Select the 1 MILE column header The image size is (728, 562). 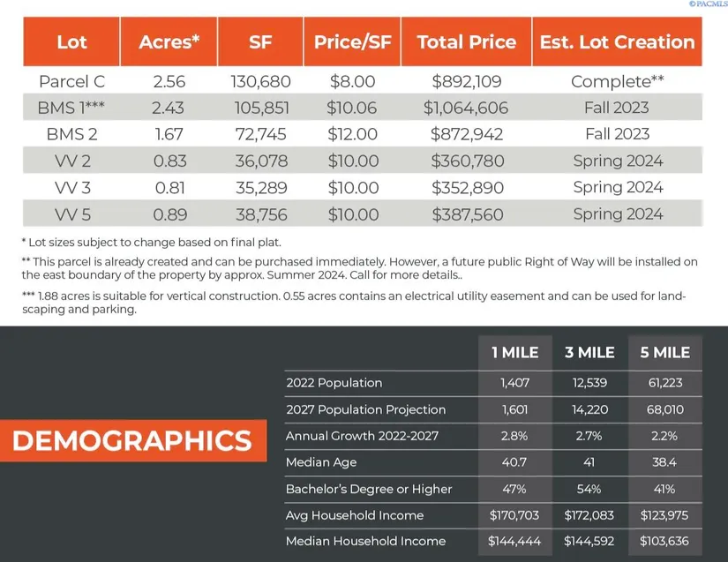[514, 353]
